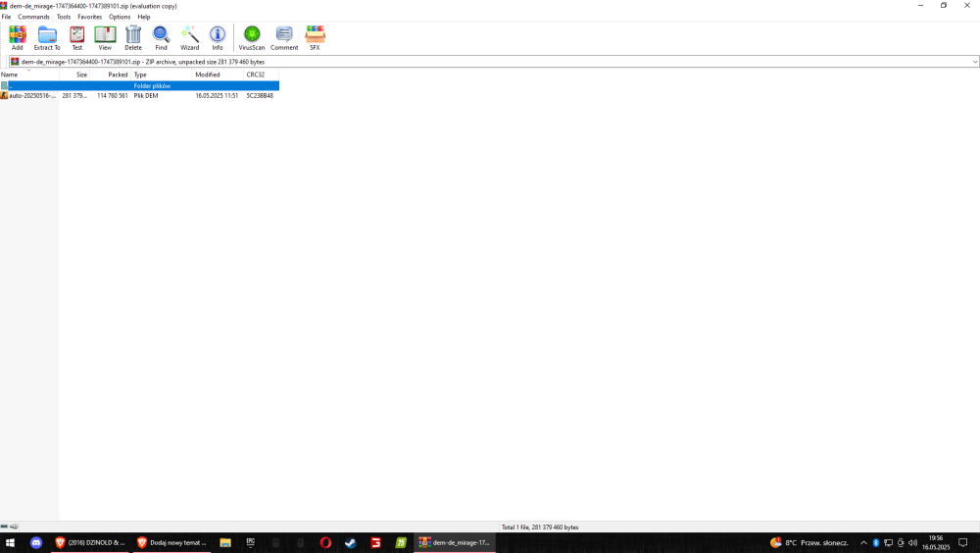The height and width of the screenshot is (553, 980).
Task: Open the Tools menu
Action: point(64,17)
